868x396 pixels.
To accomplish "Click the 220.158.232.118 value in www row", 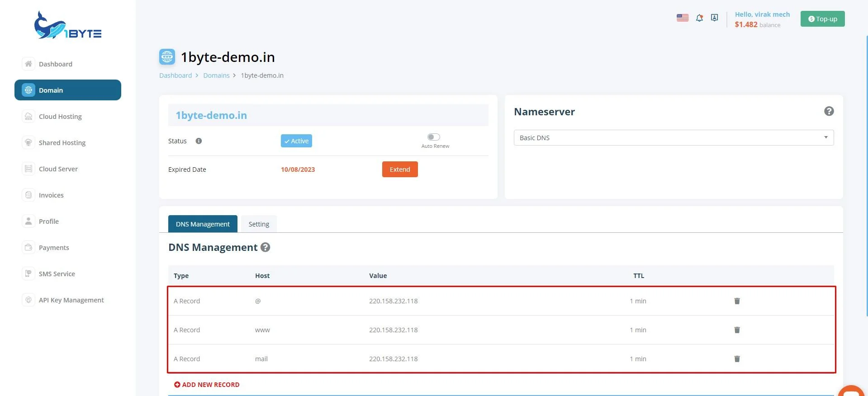I will pos(393,330).
